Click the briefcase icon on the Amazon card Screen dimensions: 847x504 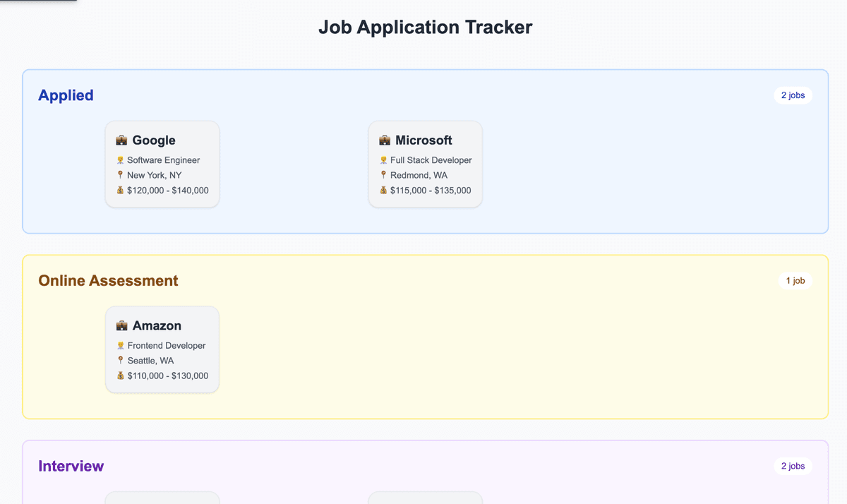click(121, 325)
